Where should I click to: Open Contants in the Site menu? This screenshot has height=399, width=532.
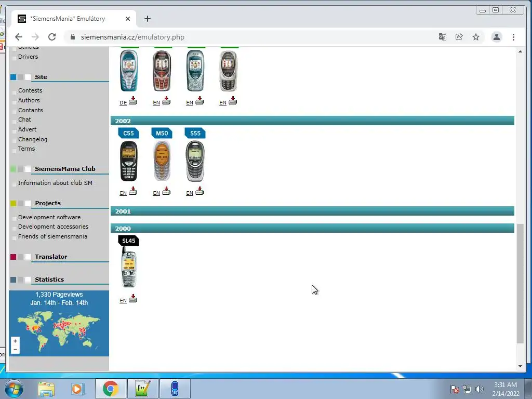tap(31, 110)
